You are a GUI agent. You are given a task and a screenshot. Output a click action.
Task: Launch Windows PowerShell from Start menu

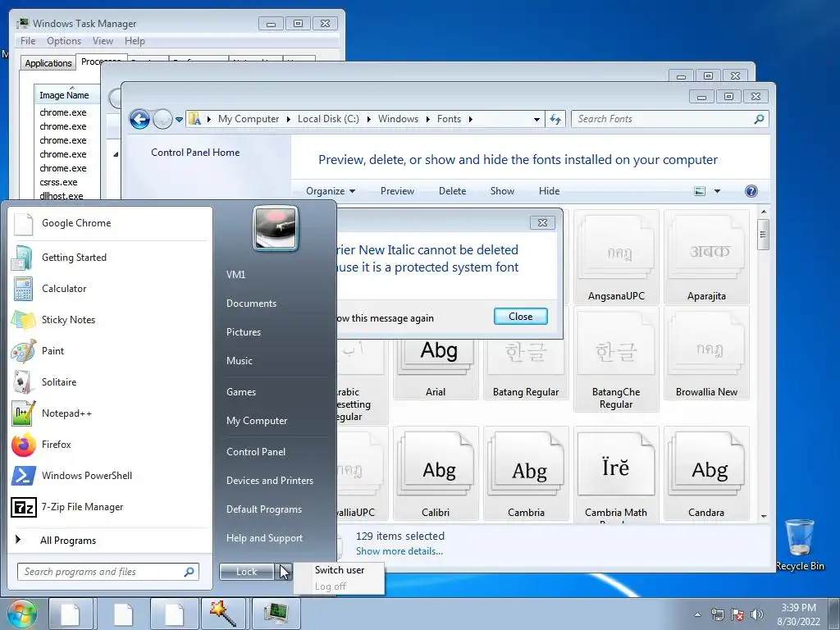click(110, 476)
